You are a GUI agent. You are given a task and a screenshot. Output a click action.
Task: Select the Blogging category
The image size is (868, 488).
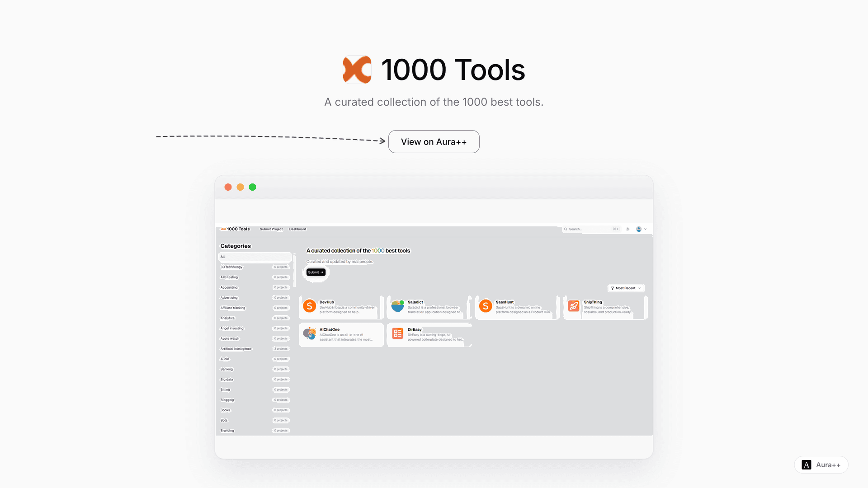[x=227, y=400]
